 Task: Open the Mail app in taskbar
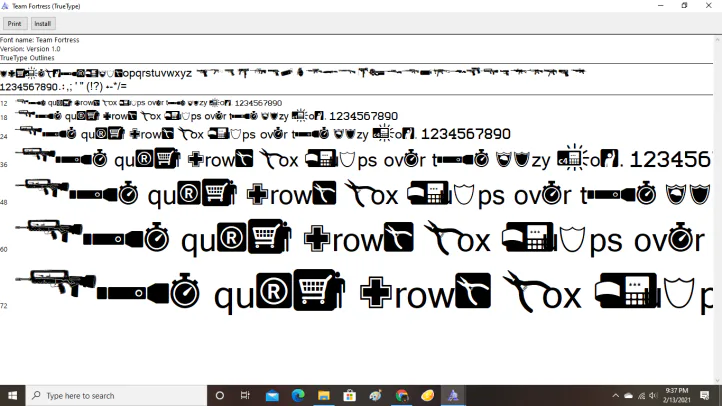(272, 395)
